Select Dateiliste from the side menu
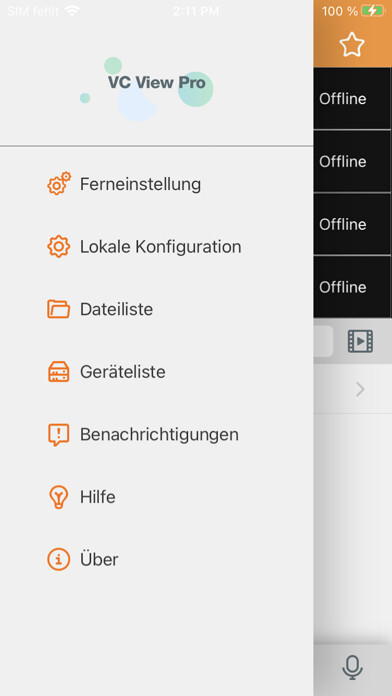Viewport: 392px width, 696px height. [x=116, y=309]
